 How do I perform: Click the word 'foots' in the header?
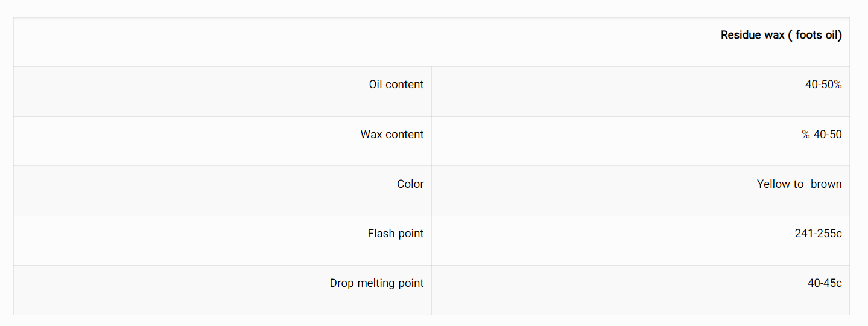(809, 35)
